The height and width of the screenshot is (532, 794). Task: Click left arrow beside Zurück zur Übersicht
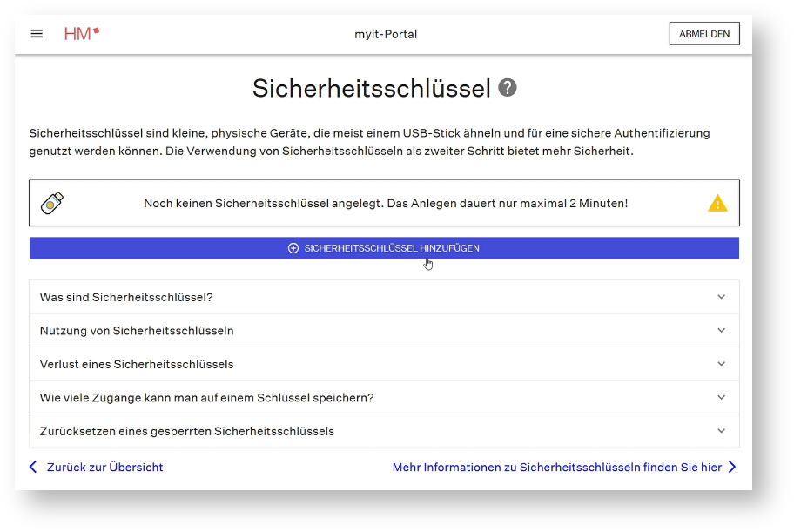[x=34, y=468]
